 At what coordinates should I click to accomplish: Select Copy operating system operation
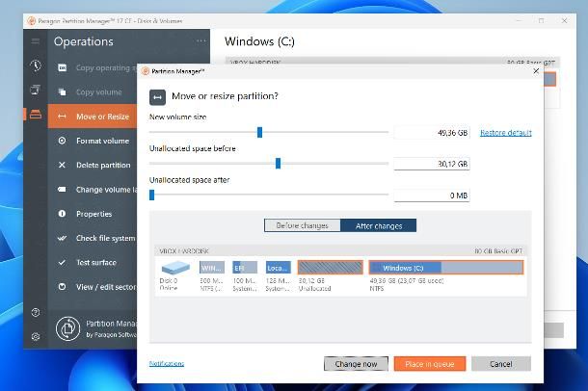pyautogui.click(x=92, y=67)
